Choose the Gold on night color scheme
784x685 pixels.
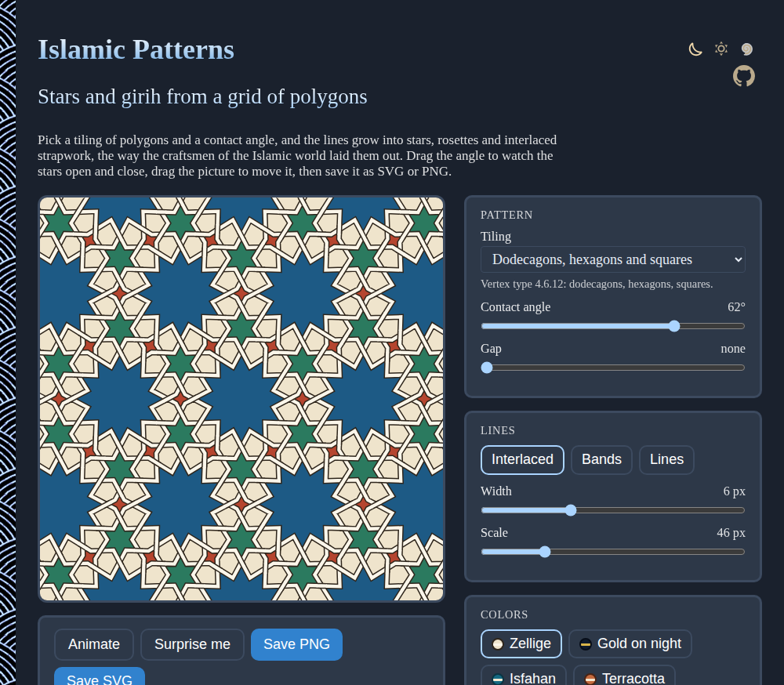pyautogui.click(x=630, y=643)
